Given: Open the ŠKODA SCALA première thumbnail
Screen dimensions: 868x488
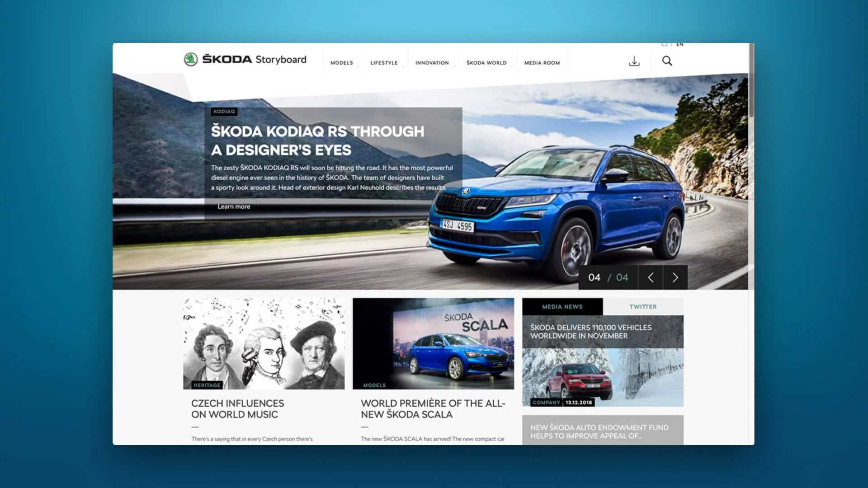Looking at the screenshot, I should [434, 343].
